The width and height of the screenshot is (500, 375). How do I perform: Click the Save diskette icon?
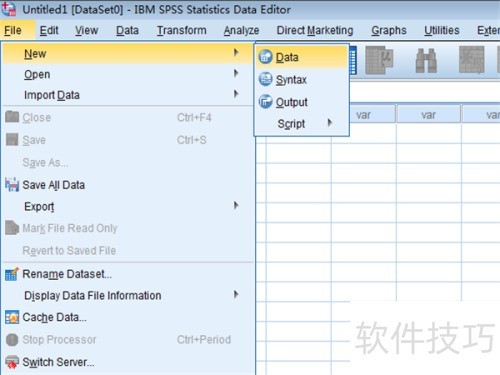[12, 139]
